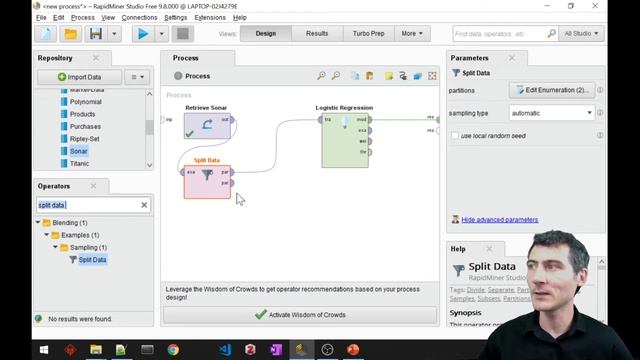Stop the process with the square stop button

click(x=182, y=33)
